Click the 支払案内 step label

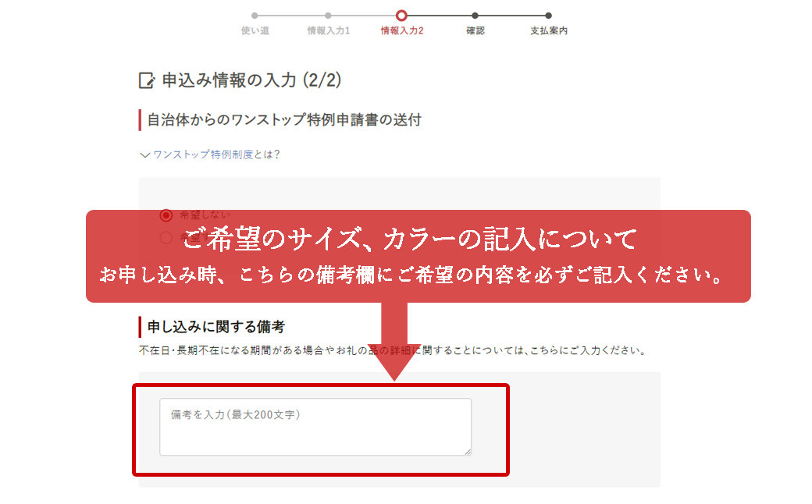[548, 30]
